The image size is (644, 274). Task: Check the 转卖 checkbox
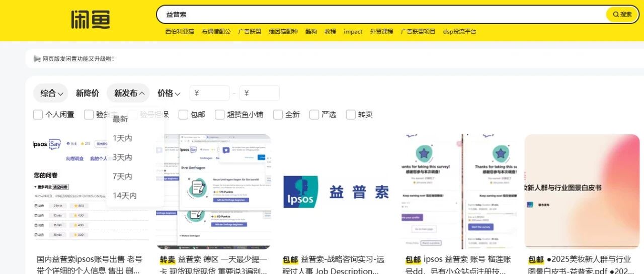point(351,115)
